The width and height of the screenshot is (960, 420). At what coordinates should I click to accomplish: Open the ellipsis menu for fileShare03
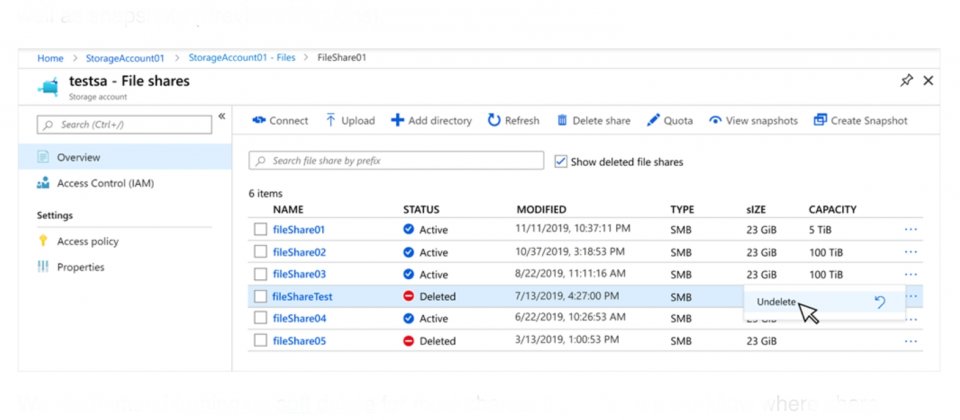pos(910,274)
